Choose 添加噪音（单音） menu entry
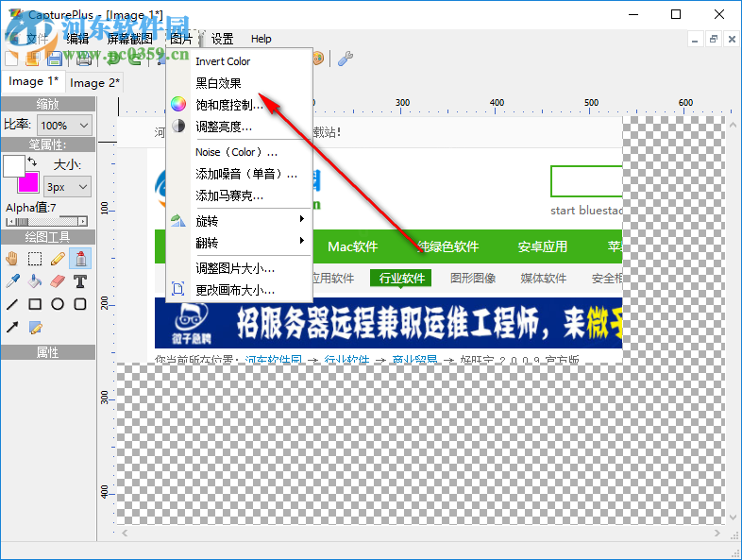The width and height of the screenshot is (742, 560). click(246, 174)
